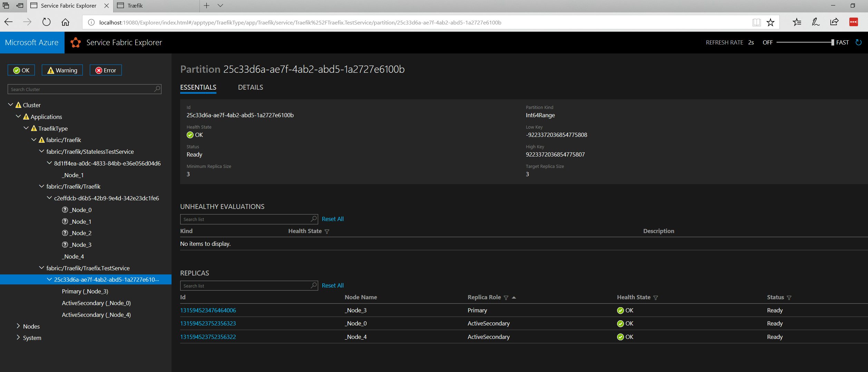Viewport: 868px width, 372px height.
Task: Open the Health State filter in Unhealthy Evaluations
Action: (x=327, y=231)
